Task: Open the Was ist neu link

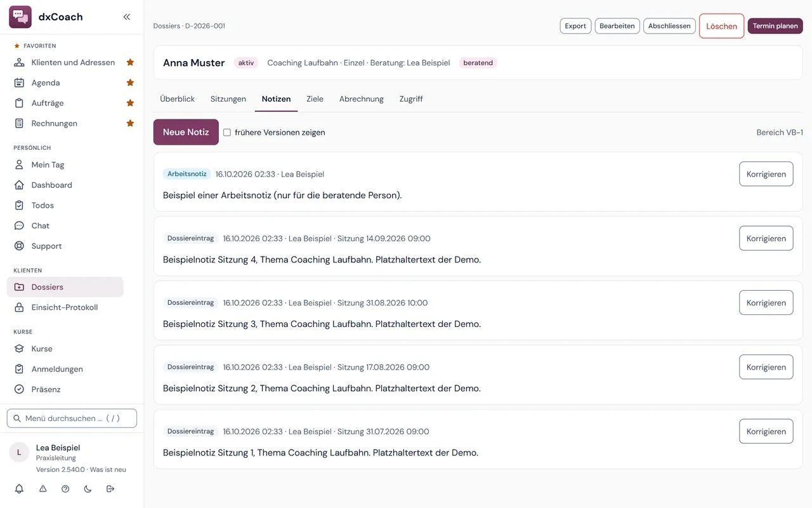Action: coord(108,469)
